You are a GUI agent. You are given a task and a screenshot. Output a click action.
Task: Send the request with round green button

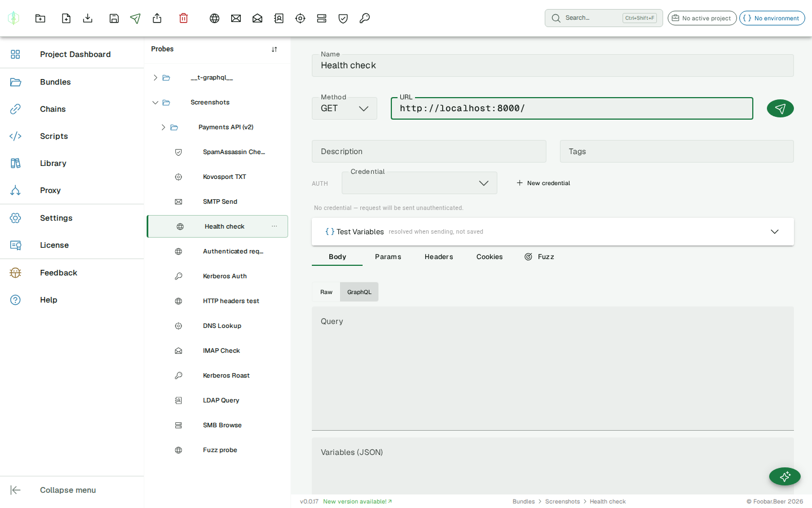pyautogui.click(x=780, y=108)
